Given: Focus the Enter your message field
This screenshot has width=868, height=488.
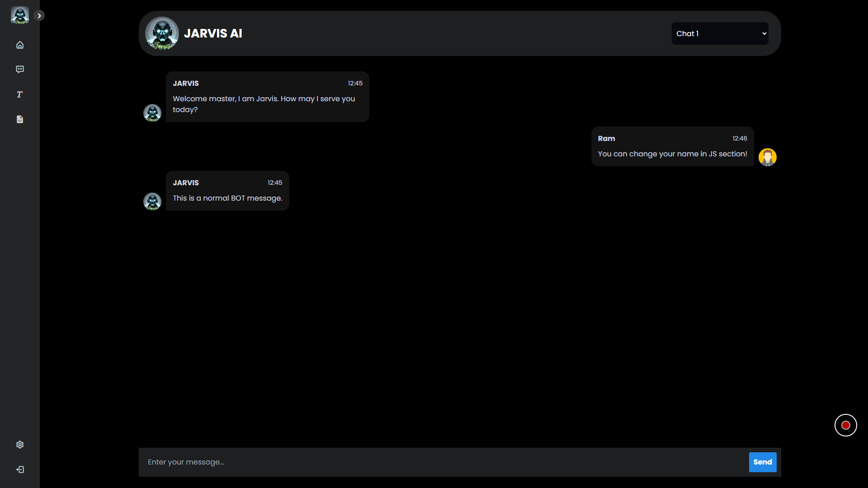Looking at the screenshot, I should click(x=443, y=462).
